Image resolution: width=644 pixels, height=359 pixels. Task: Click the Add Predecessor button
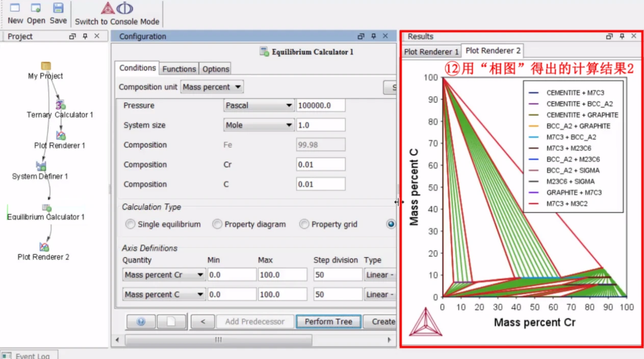(x=254, y=322)
